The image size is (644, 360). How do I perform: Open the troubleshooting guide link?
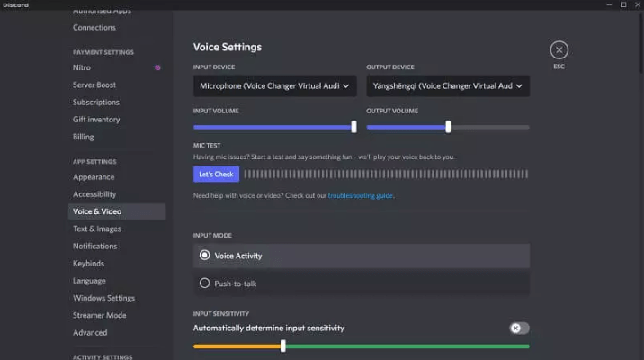click(361, 195)
